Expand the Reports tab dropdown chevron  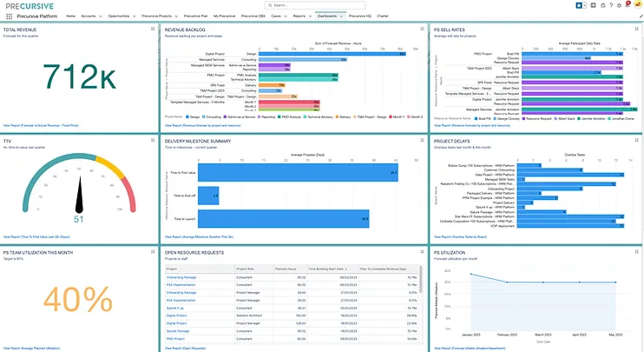coord(310,16)
